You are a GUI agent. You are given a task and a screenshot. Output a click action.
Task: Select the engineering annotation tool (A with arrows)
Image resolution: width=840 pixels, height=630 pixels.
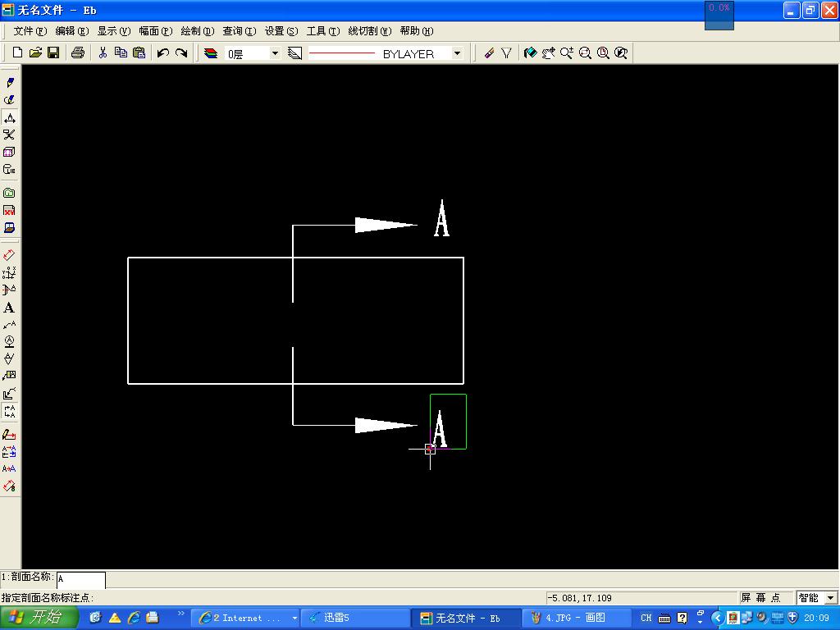pyautogui.click(x=9, y=117)
